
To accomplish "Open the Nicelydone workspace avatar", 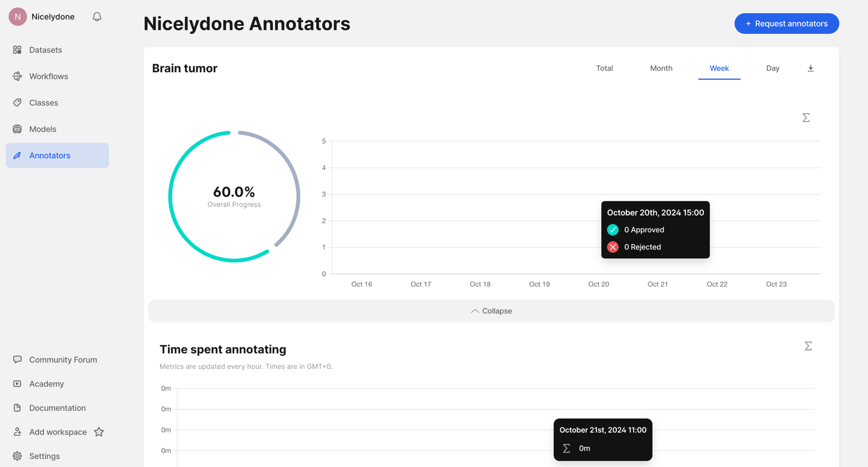I will (18, 17).
